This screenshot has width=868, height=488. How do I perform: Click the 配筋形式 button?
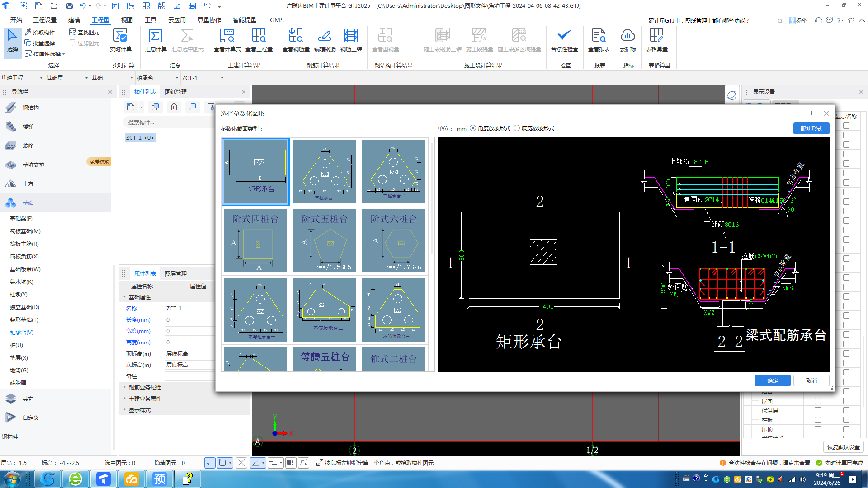[x=811, y=128]
